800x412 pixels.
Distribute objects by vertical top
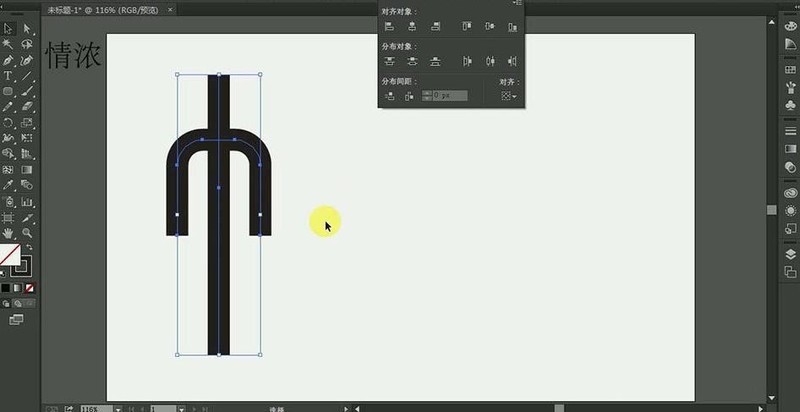click(x=390, y=62)
